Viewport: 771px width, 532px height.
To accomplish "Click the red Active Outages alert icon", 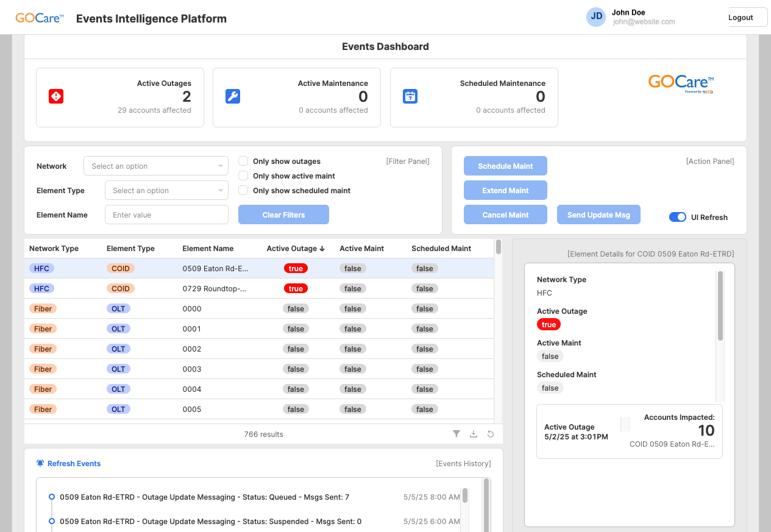I will point(56,96).
